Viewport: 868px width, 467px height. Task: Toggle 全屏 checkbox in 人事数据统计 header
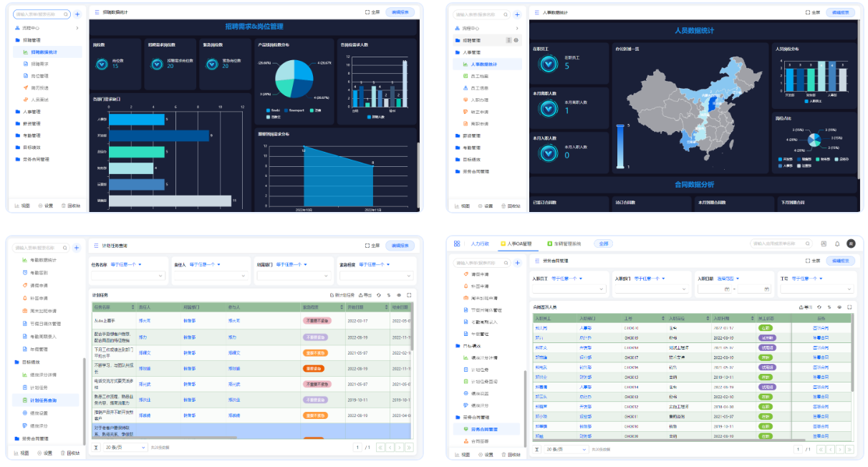(808, 12)
